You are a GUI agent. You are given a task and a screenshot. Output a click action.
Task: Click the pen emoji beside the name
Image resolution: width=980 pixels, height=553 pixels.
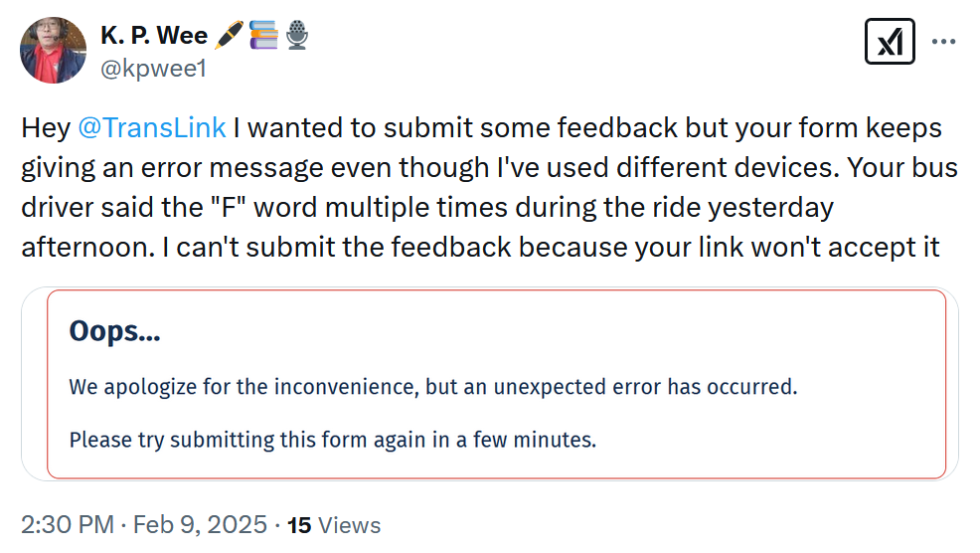click(230, 37)
